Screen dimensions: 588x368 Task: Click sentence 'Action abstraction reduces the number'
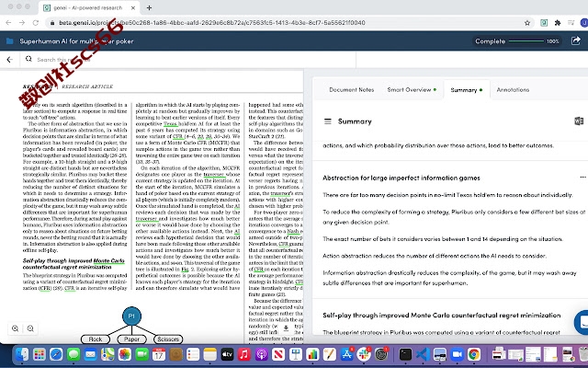pos(435,256)
